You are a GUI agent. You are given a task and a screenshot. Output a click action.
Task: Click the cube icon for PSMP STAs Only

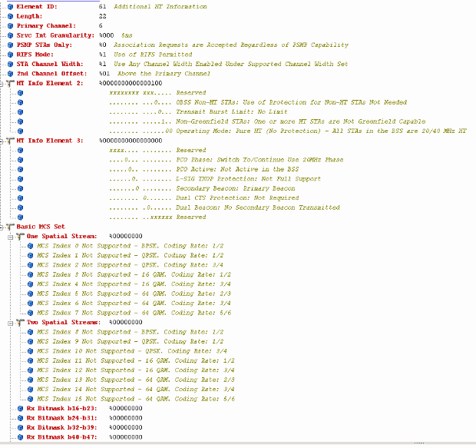click(10, 45)
